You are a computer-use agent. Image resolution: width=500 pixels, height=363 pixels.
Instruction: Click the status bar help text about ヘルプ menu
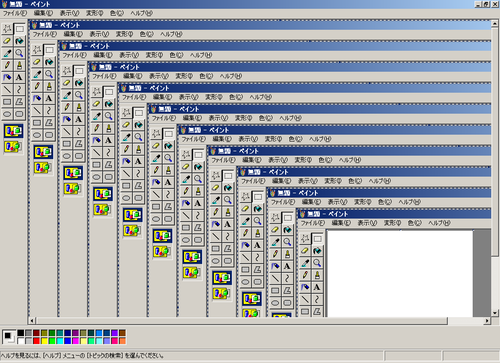[x=82, y=356]
